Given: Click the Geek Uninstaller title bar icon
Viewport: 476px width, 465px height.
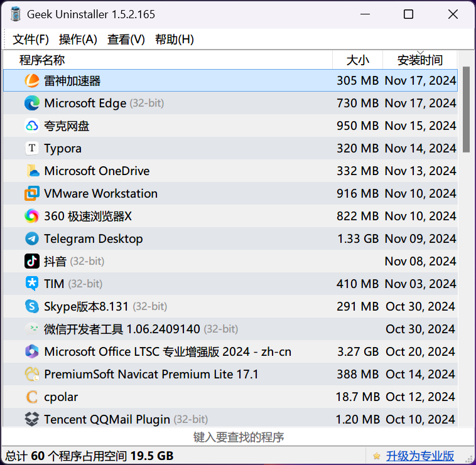Looking at the screenshot, I should click(15, 14).
